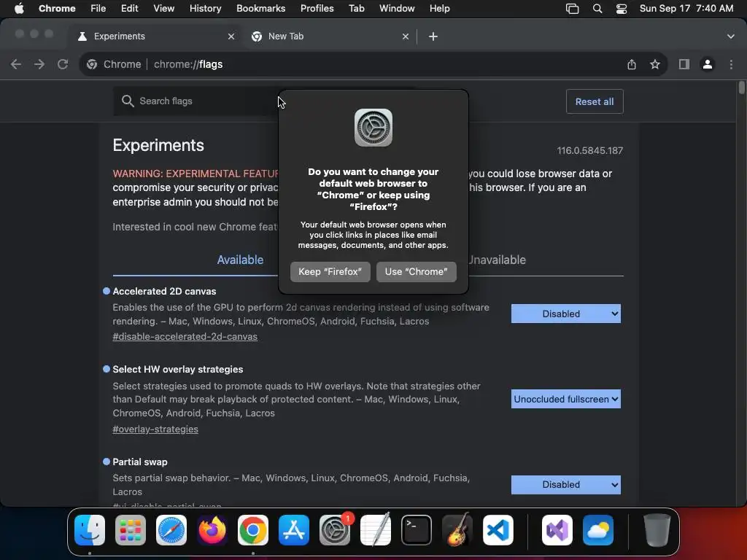
Task: Close the New Tab tab
Action: tap(406, 36)
